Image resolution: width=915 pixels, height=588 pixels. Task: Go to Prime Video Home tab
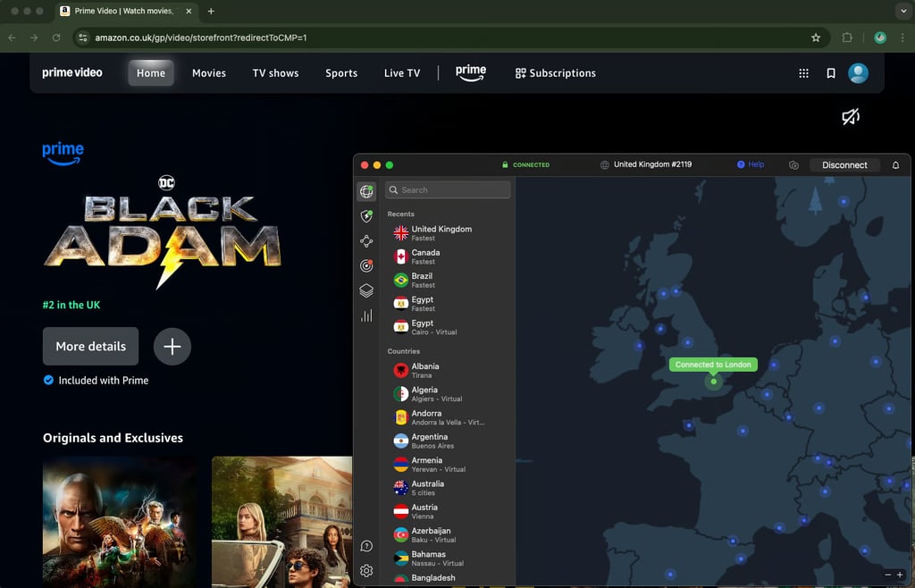coord(150,73)
